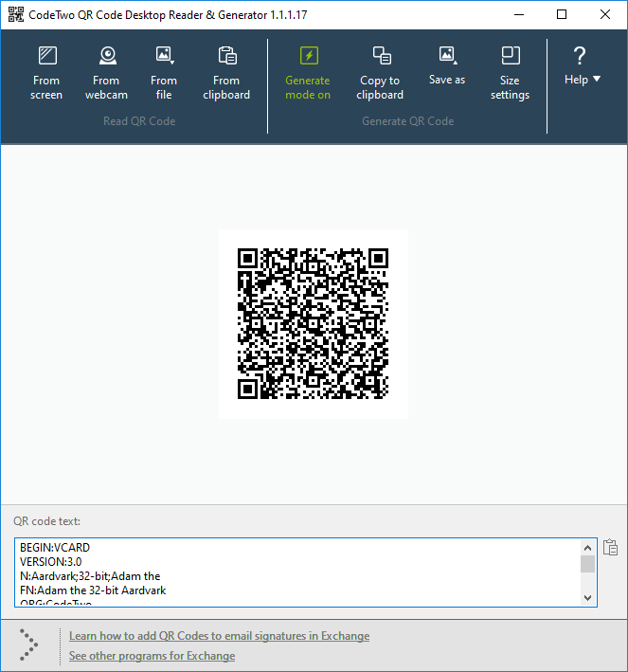Screen dimensions: 628x672
Task: Toggle Generate mode on
Action: coord(308,73)
